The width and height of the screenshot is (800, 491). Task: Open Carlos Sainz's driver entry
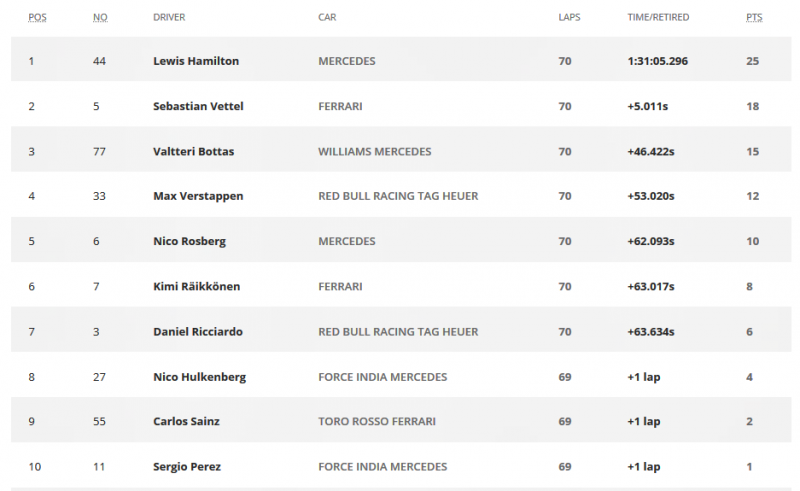[186, 422]
